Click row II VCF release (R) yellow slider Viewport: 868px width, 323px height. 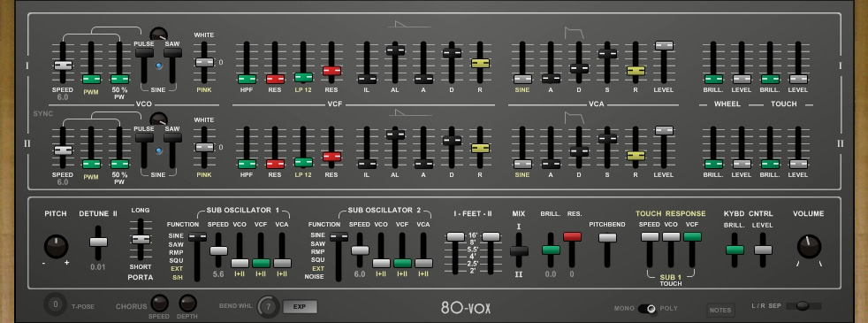point(480,148)
